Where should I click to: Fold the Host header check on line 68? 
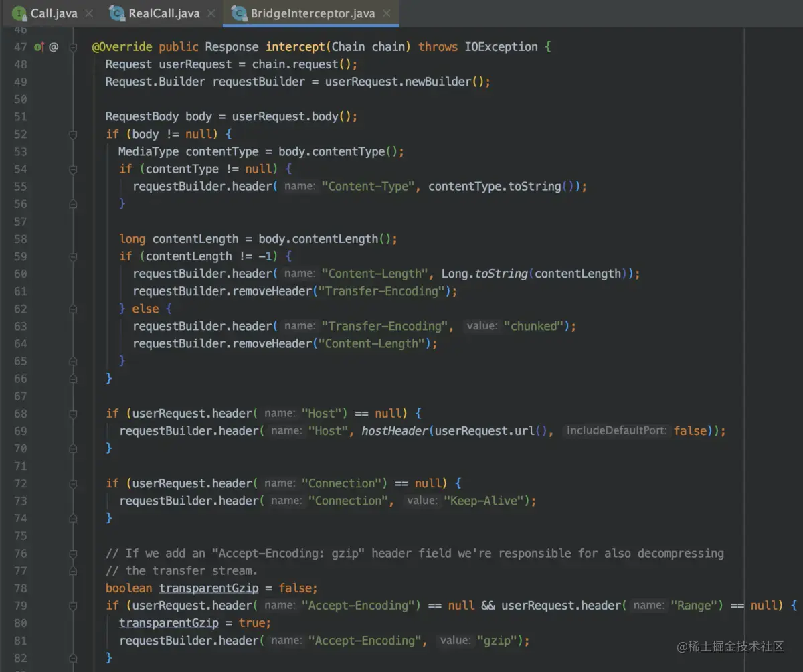point(73,414)
